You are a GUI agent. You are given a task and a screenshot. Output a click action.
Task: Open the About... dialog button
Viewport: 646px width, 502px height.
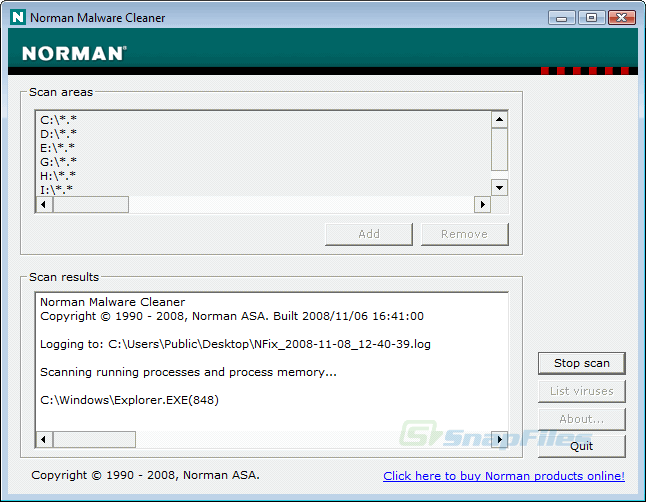click(581, 419)
